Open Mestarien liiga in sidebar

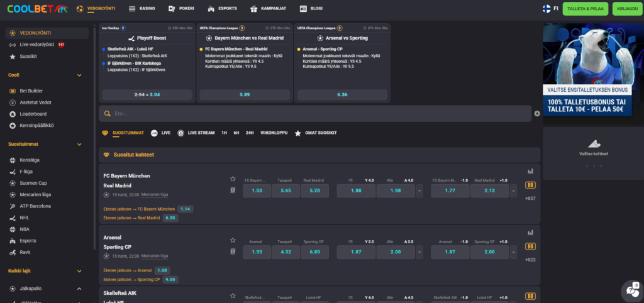pos(35,195)
